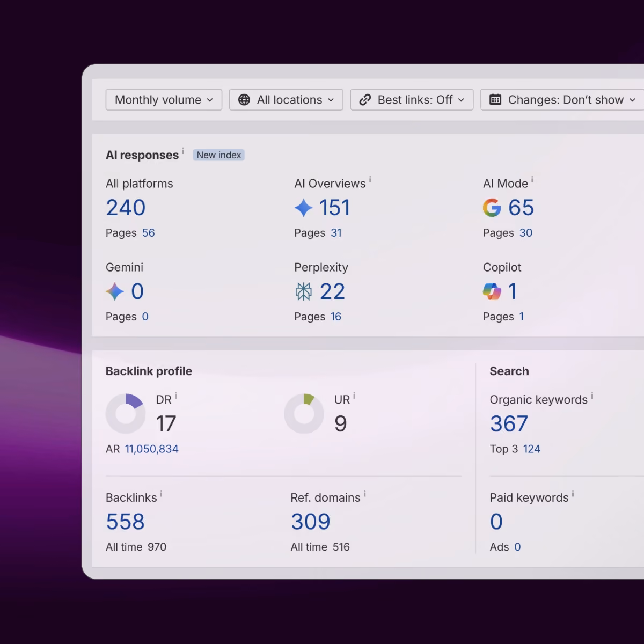Open the Monthly volume dropdown
Image resolution: width=644 pixels, height=644 pixels.
[x=164, y=100]
